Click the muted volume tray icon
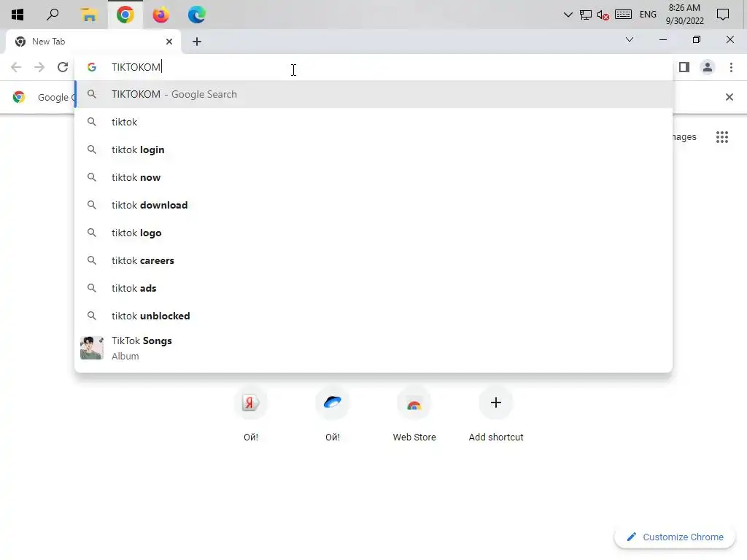The width and height of the screenshot is (747, 560). pos(603,15)
